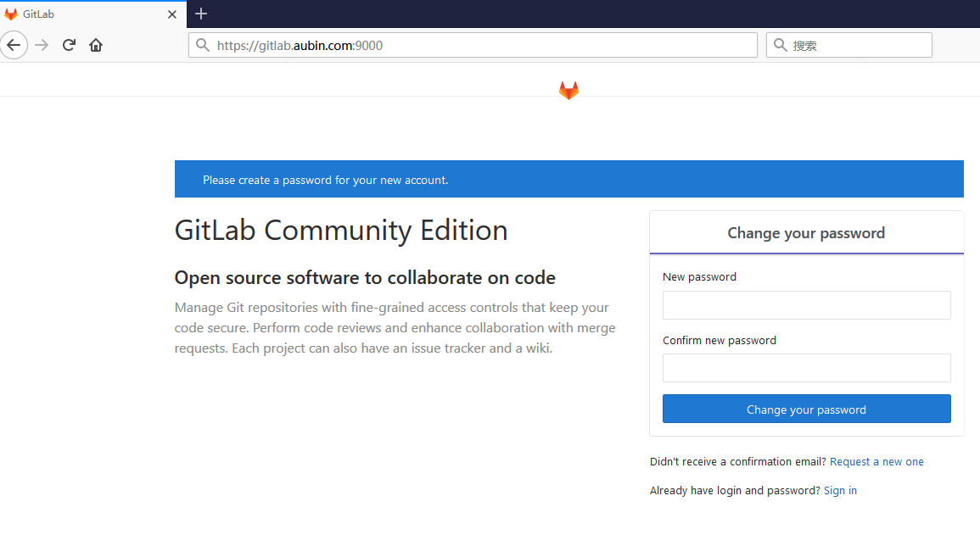Click the GitLab Community Edition heading
Image resolution: width=980 pixels, height=557 pixels.
(x=341, y=231)
